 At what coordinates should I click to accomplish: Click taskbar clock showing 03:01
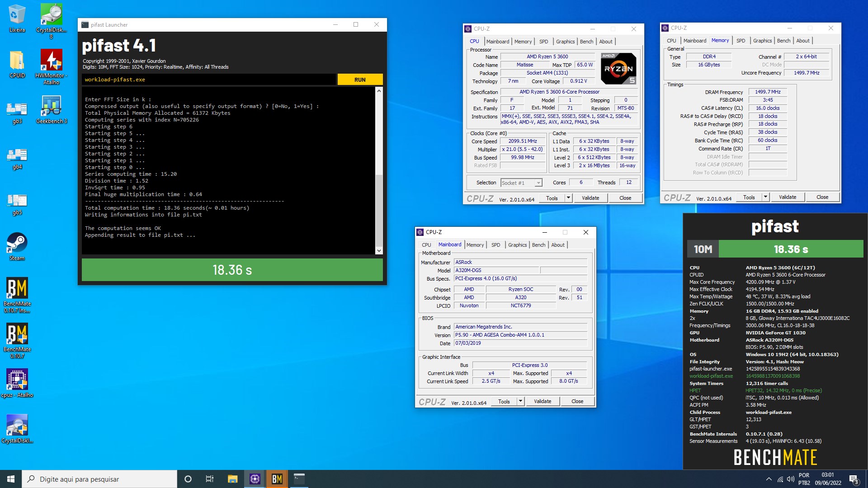click(x=828, y=479)
